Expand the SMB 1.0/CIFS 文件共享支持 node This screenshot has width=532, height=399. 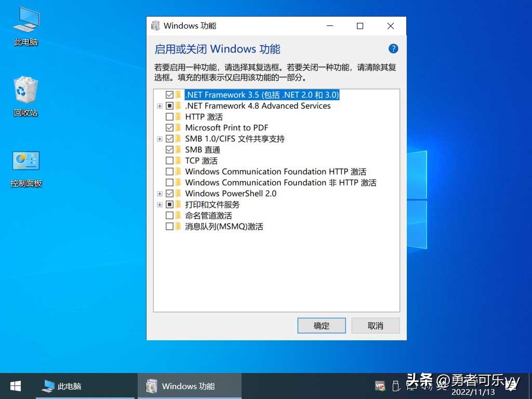[x=159, y=139]
